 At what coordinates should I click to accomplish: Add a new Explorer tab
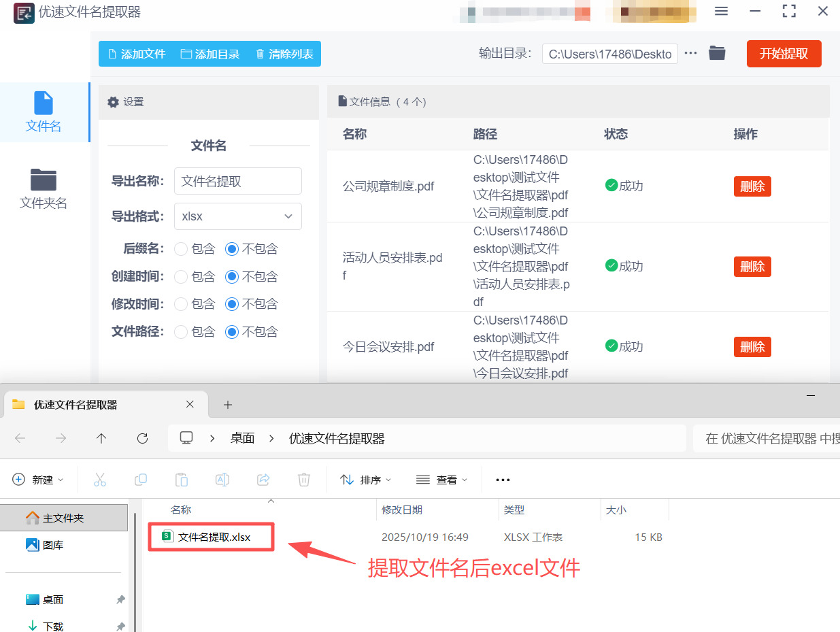point(228,405)
